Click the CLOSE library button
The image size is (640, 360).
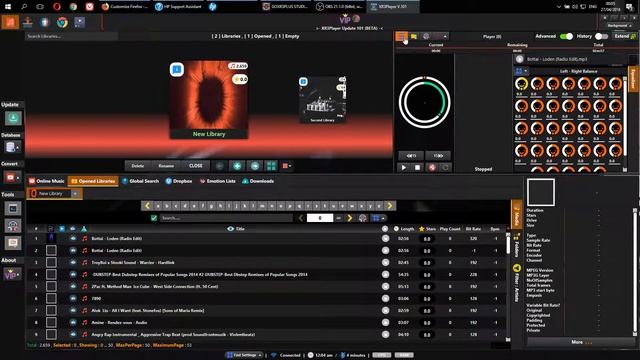point(196,166)
